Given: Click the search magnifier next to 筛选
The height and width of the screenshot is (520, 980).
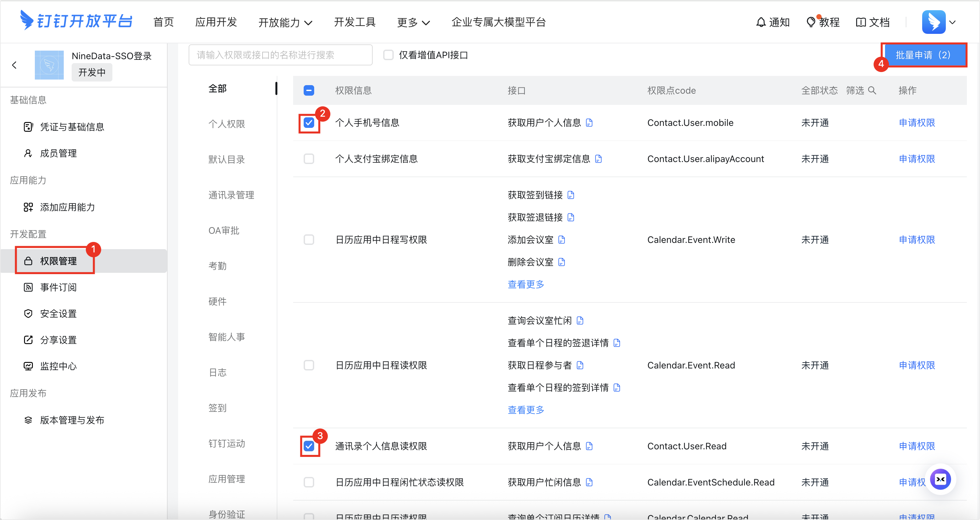Looking at the screenshot, I should pos(872,90).
